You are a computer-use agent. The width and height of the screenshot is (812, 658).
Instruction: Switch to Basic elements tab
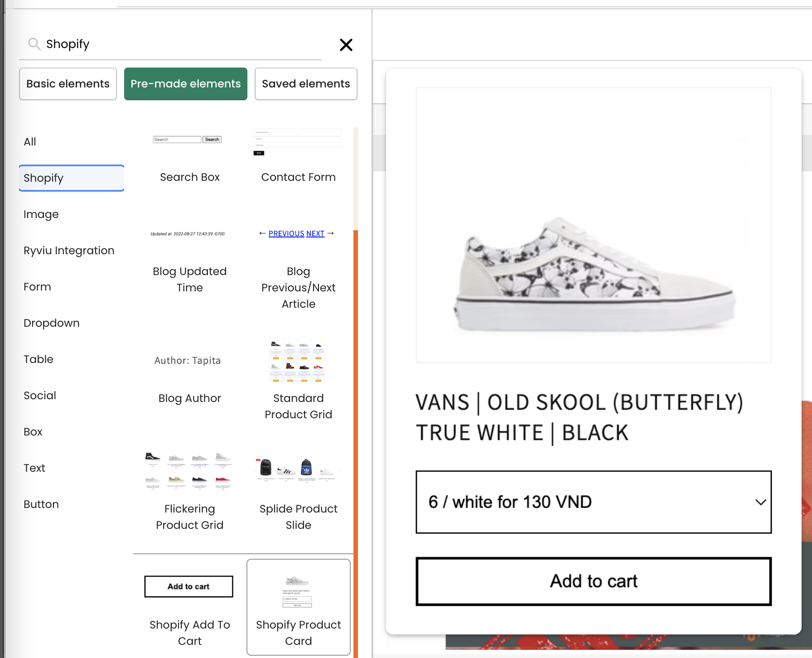click(x=68, y=84)
